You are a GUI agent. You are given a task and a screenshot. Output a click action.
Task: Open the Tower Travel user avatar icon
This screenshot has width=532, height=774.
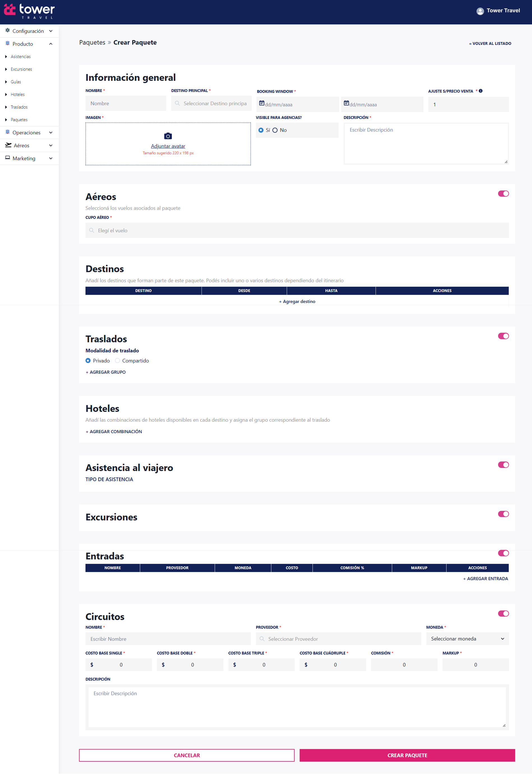[480, 11]
